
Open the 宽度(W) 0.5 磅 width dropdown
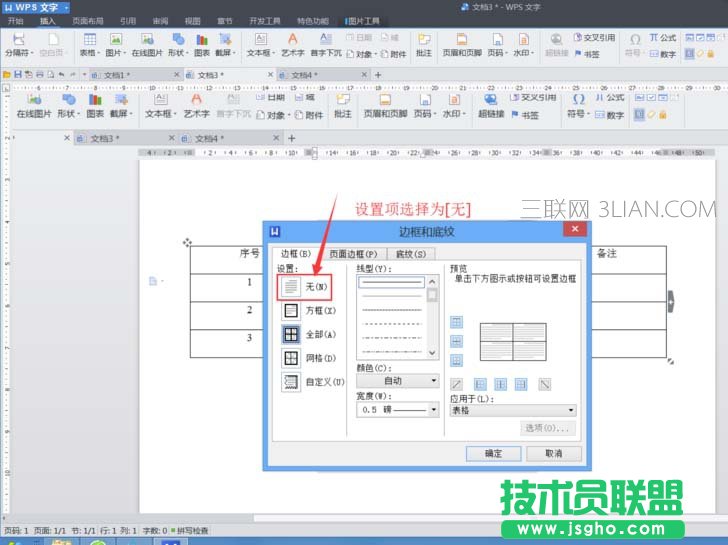(397, 409)
